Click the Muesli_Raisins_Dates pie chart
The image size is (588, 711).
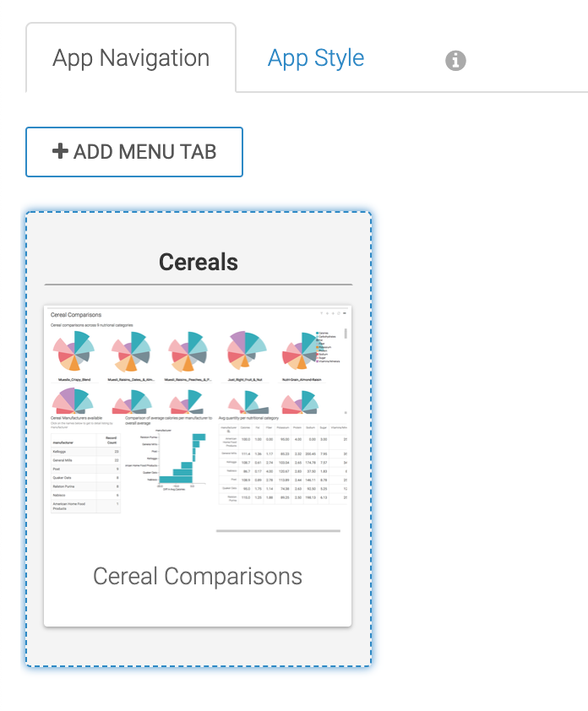131,353
